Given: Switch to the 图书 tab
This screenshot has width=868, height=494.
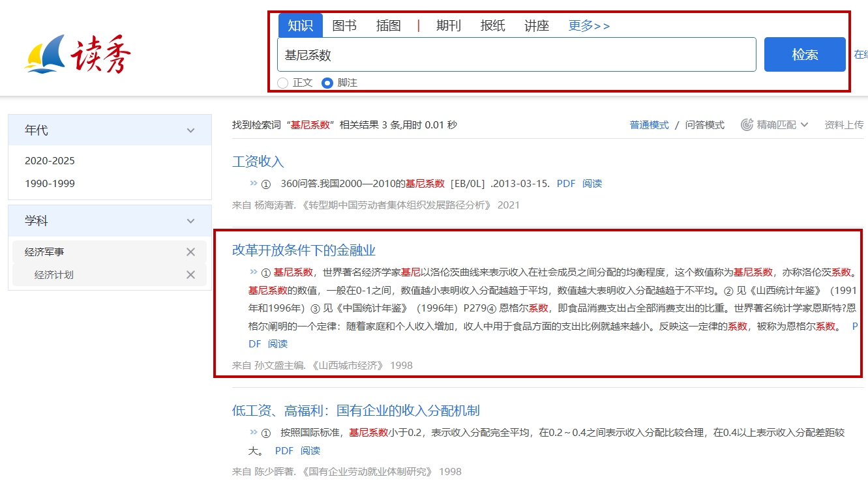Looking at the screenshot, I should pyautogui.click(x=344, y=26).
